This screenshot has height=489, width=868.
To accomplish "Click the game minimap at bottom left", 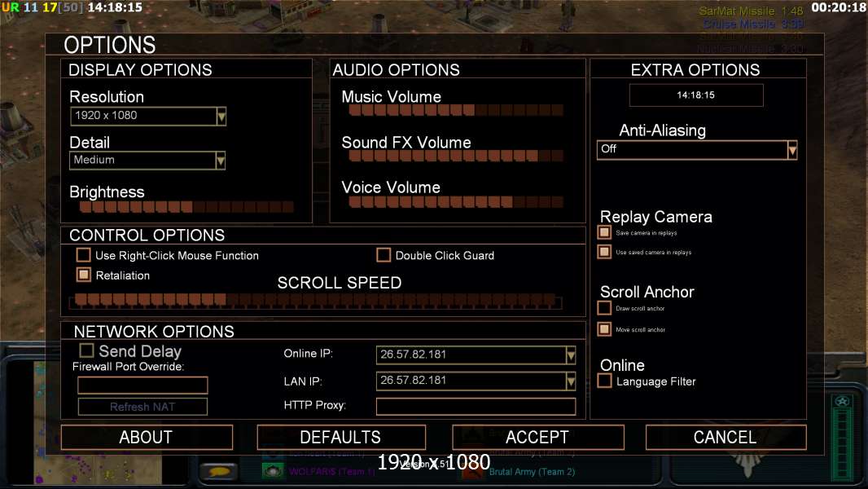I will pos(98,424).
